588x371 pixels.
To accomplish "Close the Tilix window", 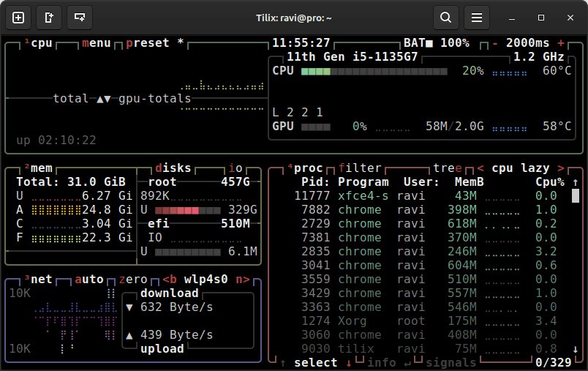I will [570, 18].
